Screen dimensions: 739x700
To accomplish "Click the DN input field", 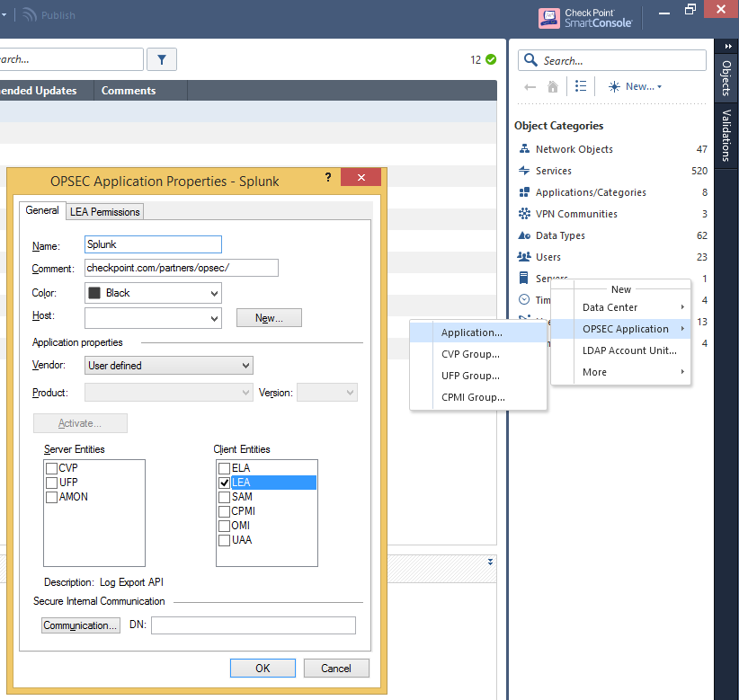I will point(254,625).
